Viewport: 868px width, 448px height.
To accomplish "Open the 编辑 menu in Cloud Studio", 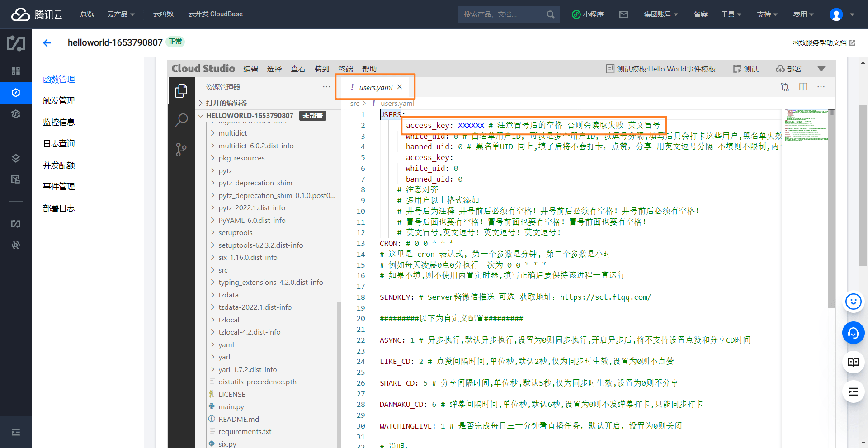I will tap(250, 69).
